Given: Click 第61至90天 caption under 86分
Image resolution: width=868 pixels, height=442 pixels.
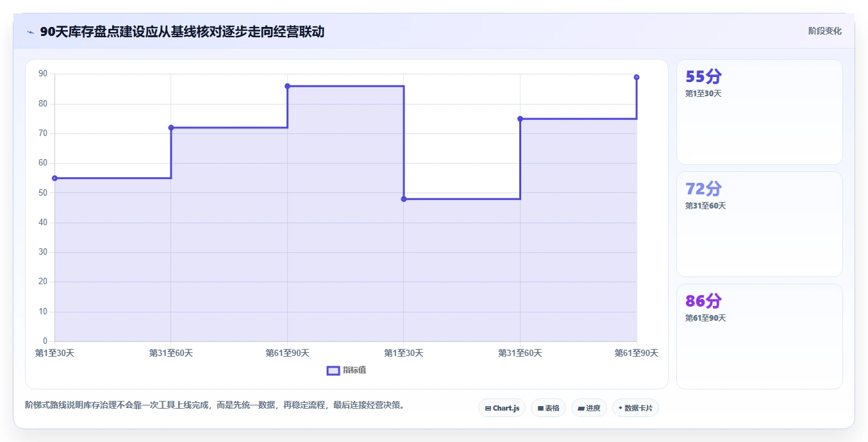Looking at the screenshot, I should pyautogui.click(x=706, y=318).
